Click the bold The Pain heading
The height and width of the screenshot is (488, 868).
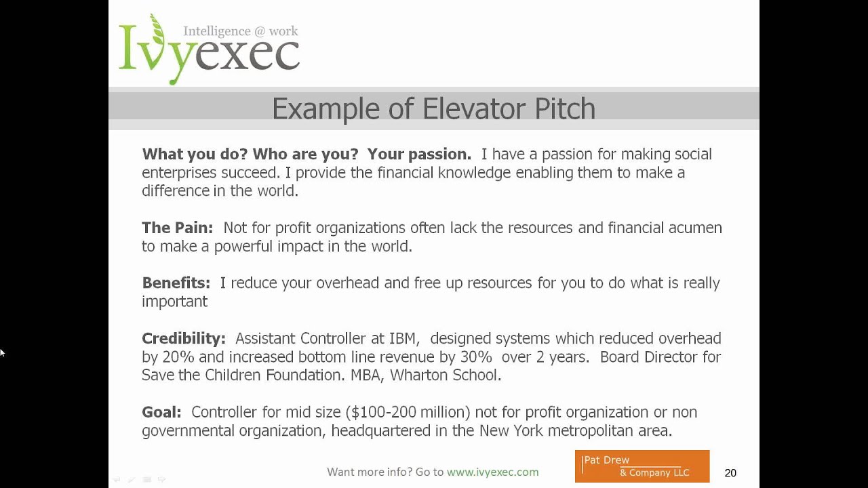[x=177, y=228]
